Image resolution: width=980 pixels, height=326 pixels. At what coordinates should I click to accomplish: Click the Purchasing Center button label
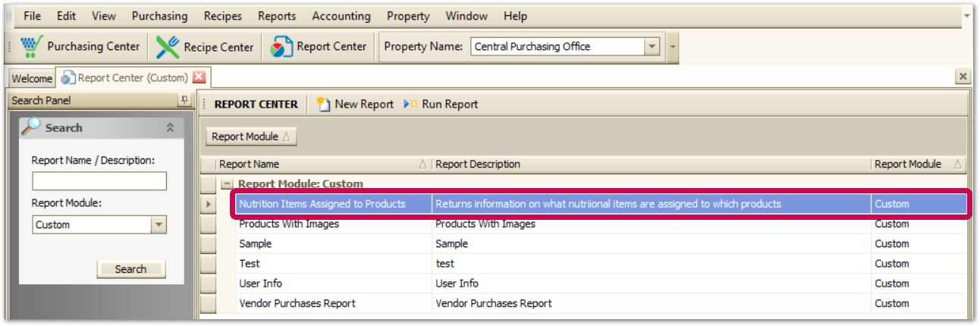coord(93,46)
